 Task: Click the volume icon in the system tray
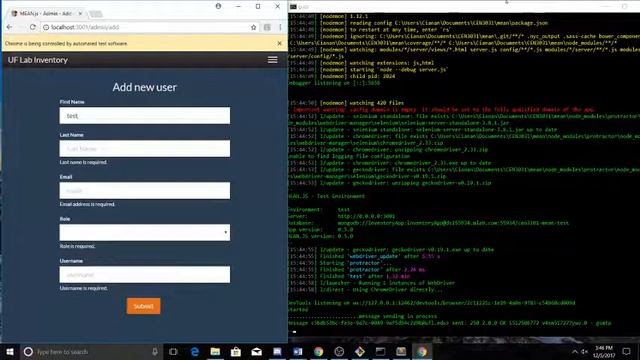click(x=584, y=351)
